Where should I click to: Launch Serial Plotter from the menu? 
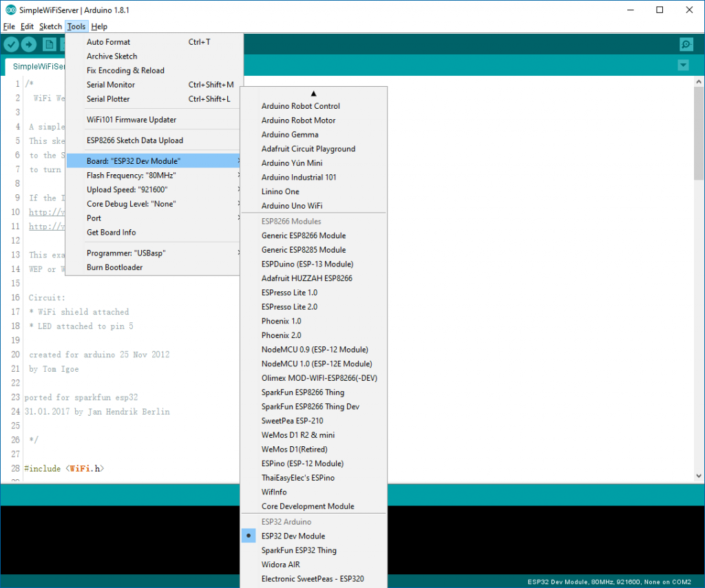tap(154, 99)
